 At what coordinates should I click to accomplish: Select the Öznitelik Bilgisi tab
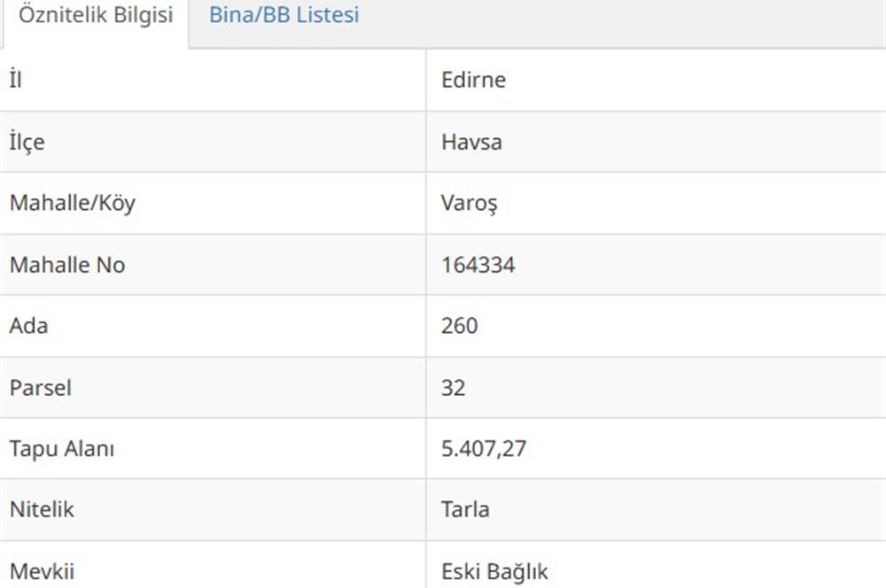(95, 15)
